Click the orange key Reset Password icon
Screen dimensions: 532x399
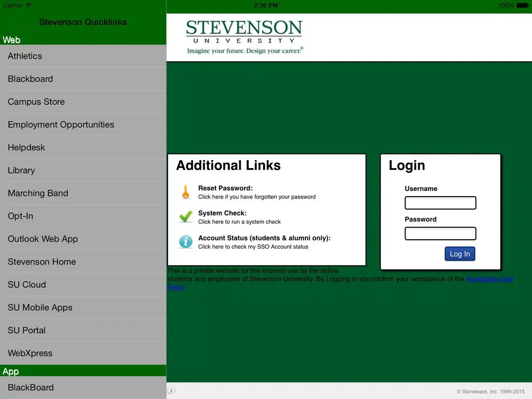(185, 192)
